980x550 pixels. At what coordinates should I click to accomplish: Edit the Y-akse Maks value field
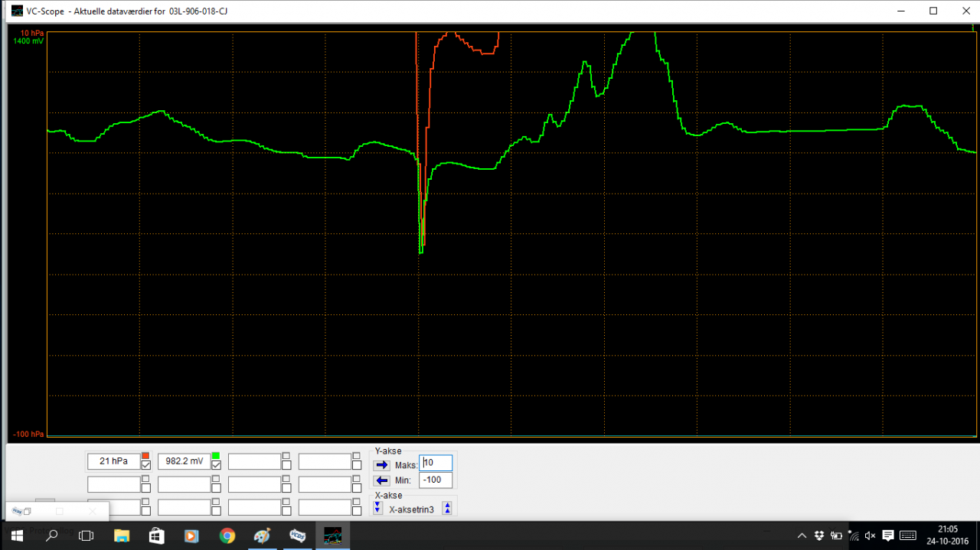click(435, 463)
